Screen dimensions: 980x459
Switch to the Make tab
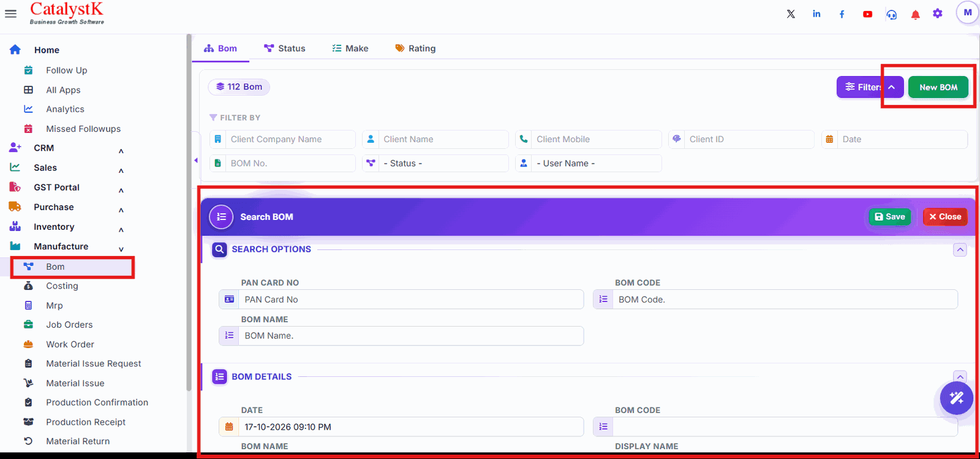click(x=350, y=48)
